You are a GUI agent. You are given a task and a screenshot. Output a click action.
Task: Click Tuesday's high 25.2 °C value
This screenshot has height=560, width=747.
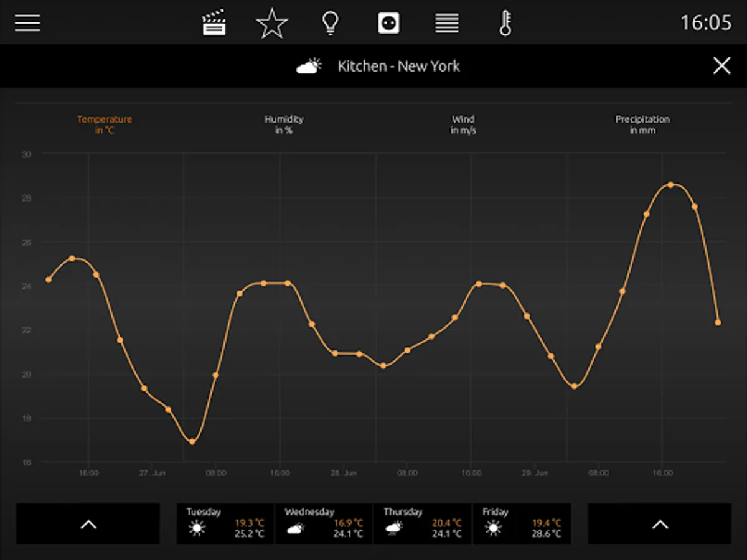(x=249, y=534)
